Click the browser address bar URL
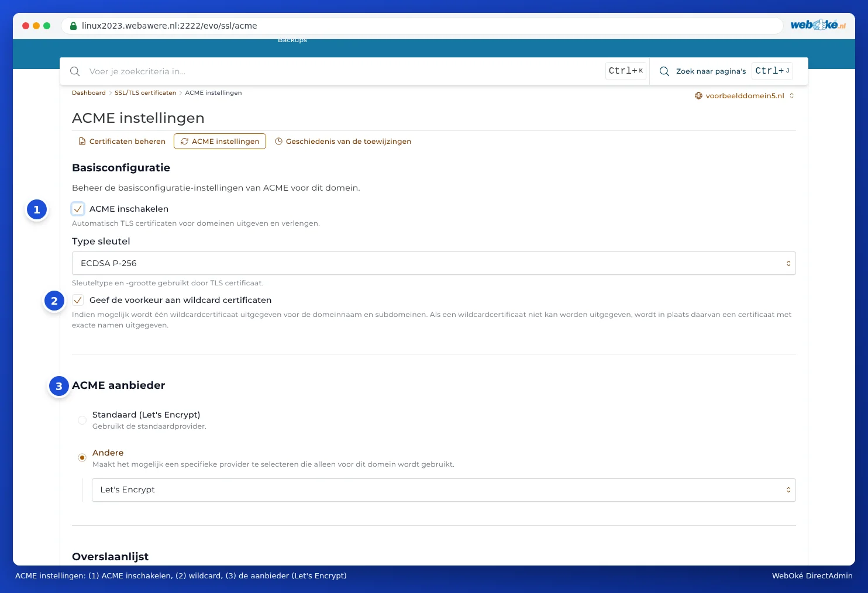The width and height of the screenshot is (868, 593). (x=170, y=26)
